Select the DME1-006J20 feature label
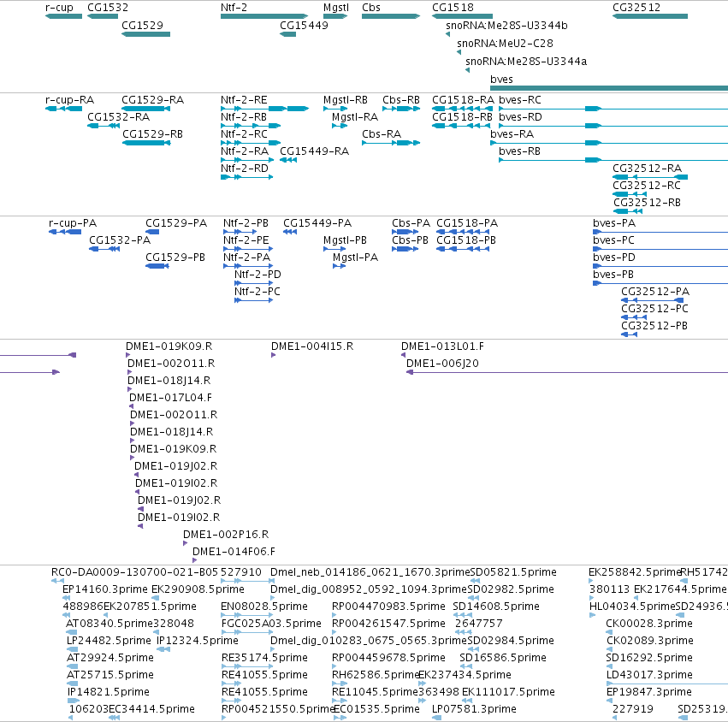The image size is (728, 722). pos(442,364)
